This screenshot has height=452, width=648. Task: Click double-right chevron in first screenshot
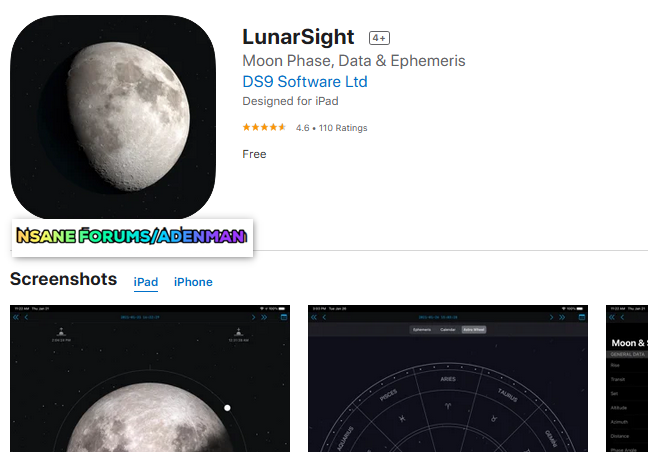tap(264, 317)
